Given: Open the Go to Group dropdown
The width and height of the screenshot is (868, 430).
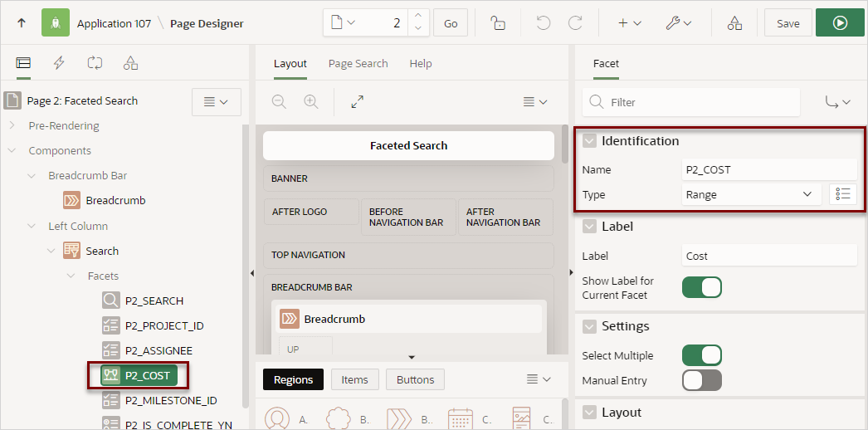Looking at the screenshot, I should [x=837, y=102].
